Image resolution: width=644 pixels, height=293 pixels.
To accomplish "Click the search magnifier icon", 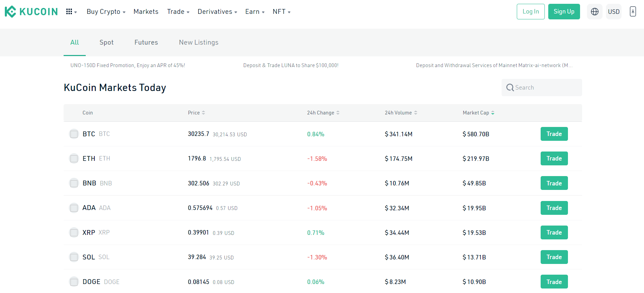I will click(x=510, y=88).
